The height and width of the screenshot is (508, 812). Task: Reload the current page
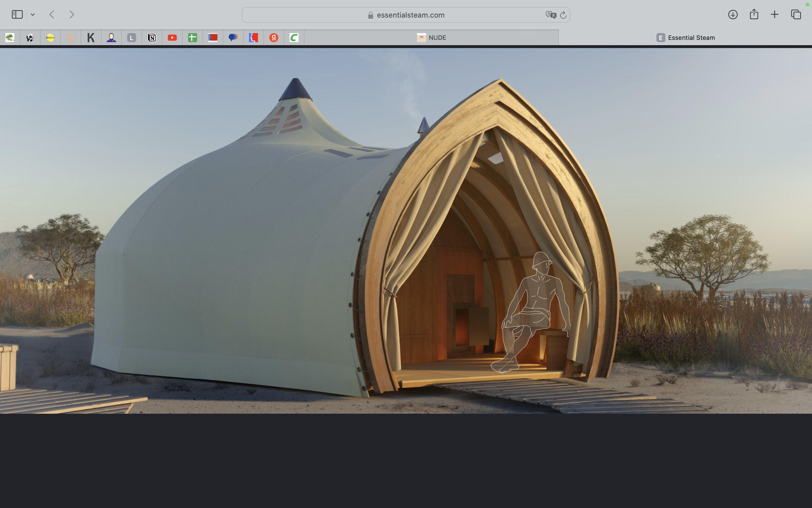tap(563, 15)
